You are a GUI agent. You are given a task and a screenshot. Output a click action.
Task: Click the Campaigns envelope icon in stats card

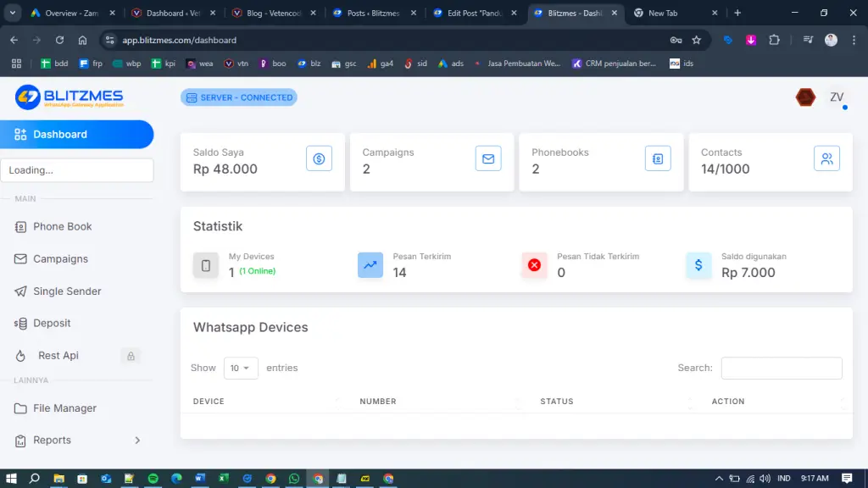pyautogui.click(x=488, y=158)
